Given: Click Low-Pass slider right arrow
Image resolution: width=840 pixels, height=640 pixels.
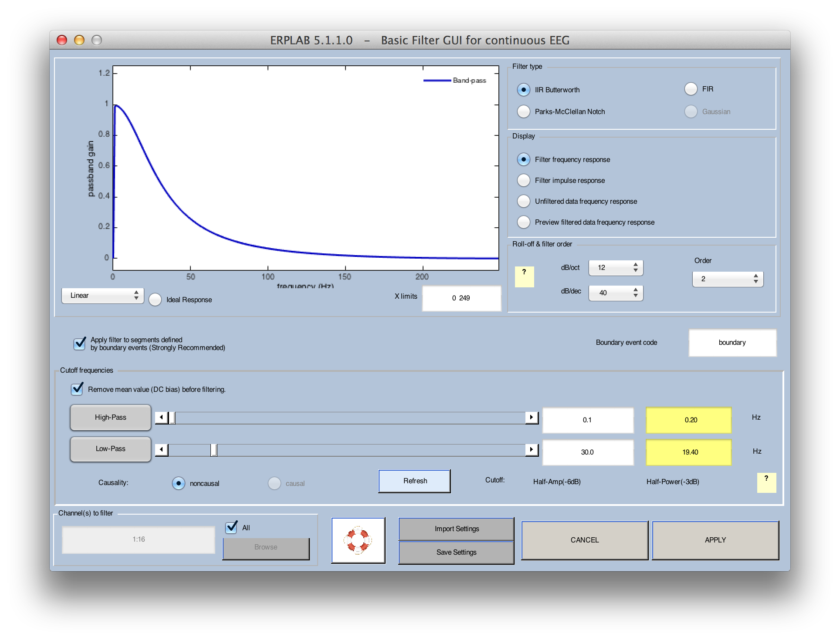Looking at the screenshot, I should (532, 449).
